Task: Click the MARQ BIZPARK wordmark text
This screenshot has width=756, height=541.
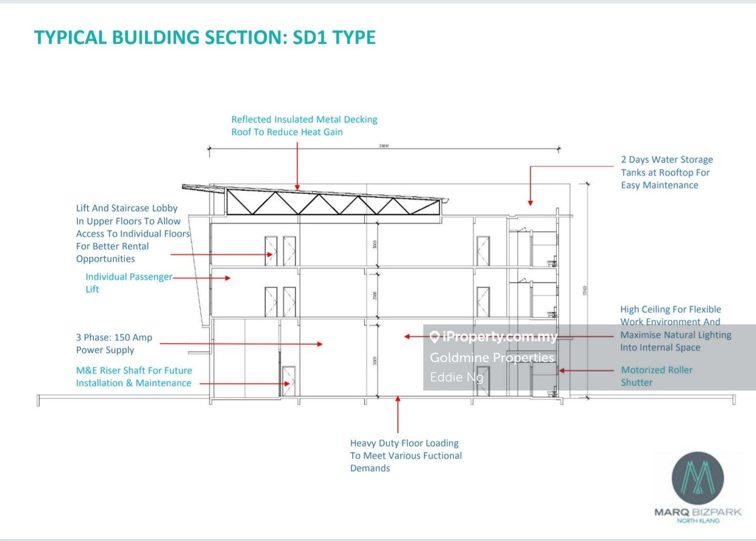Action: [x=698, y=512]
